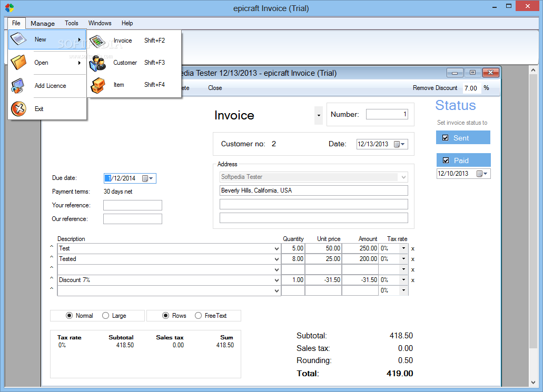Open Tax rate dropdown on Tested row
The width and height of the screenshot is (543, 392).
pos(403,259)
